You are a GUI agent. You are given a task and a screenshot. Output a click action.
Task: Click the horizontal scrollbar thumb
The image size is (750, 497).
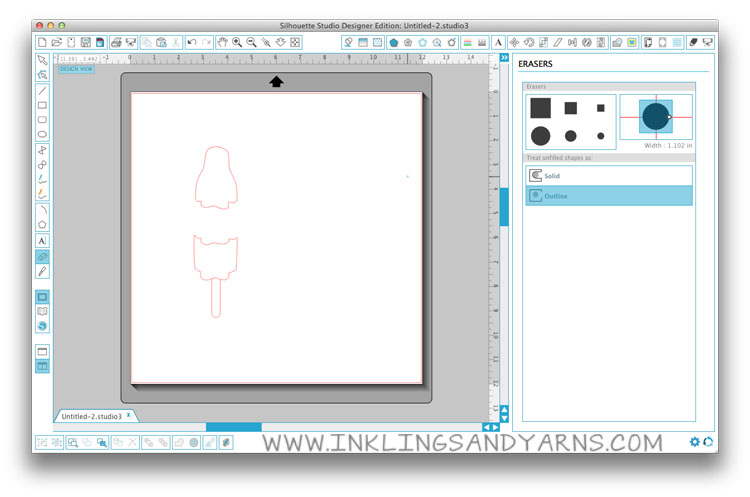(234, 427)
